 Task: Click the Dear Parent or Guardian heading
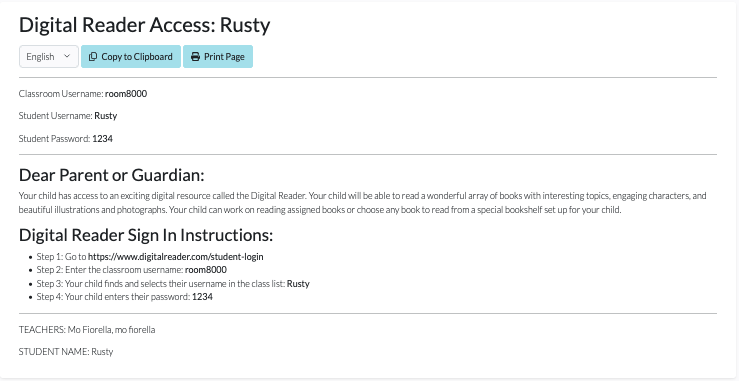pyautogui.click(x=112, y=175)
